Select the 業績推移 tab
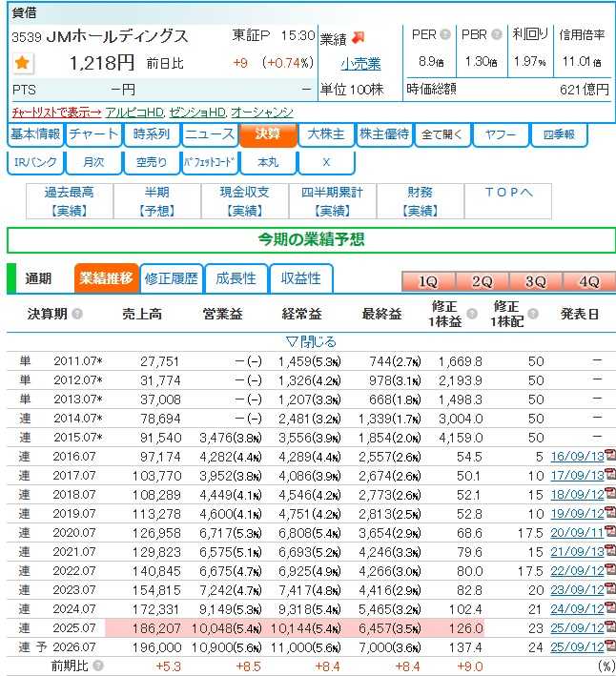The height and width of the screenshot is (676, 616). coord(106,278)
